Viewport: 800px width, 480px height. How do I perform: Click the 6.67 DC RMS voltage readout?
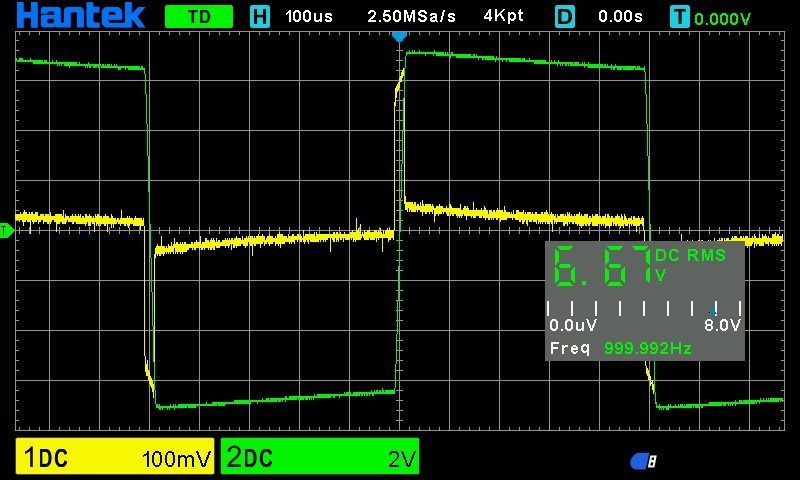[x=600, y=267]
